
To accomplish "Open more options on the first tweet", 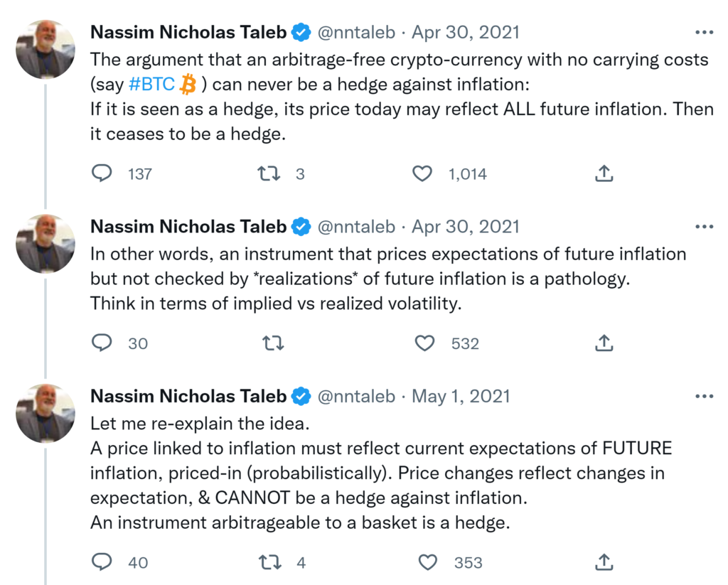I will [704, 33].
